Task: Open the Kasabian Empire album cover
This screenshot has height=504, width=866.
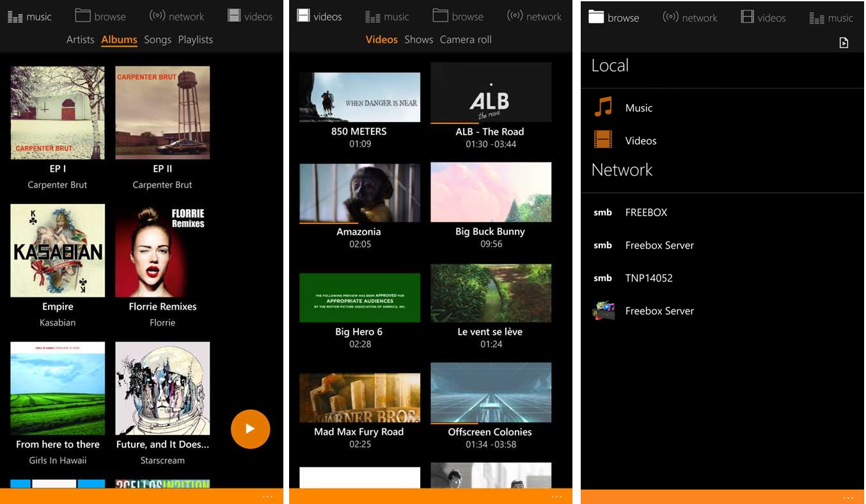Action: (58, 250)
